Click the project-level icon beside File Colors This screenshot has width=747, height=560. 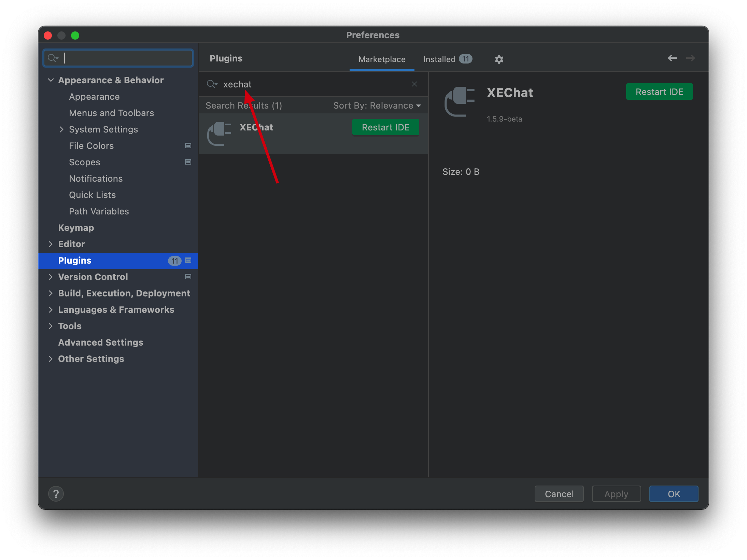point(188,146)
